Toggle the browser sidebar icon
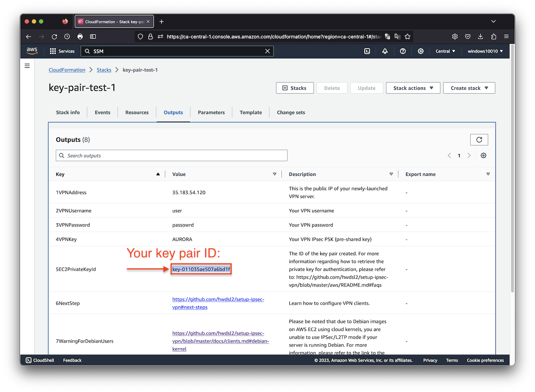 click(93, 36)
